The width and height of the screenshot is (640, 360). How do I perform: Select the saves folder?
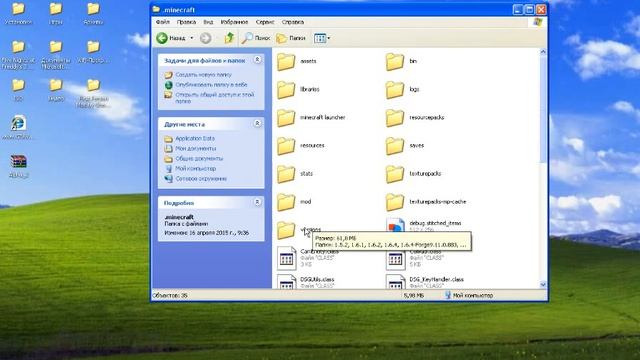tap(405, 146)
